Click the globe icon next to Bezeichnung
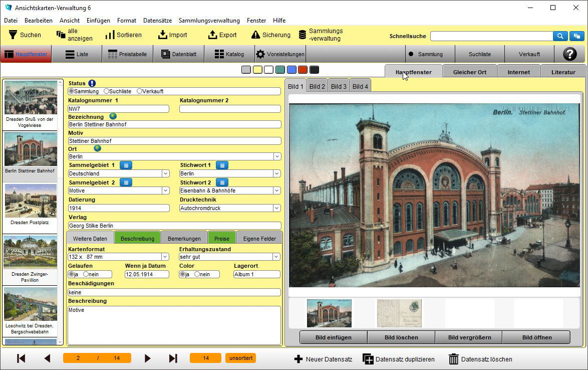588x370 pixels. (113, 116)
